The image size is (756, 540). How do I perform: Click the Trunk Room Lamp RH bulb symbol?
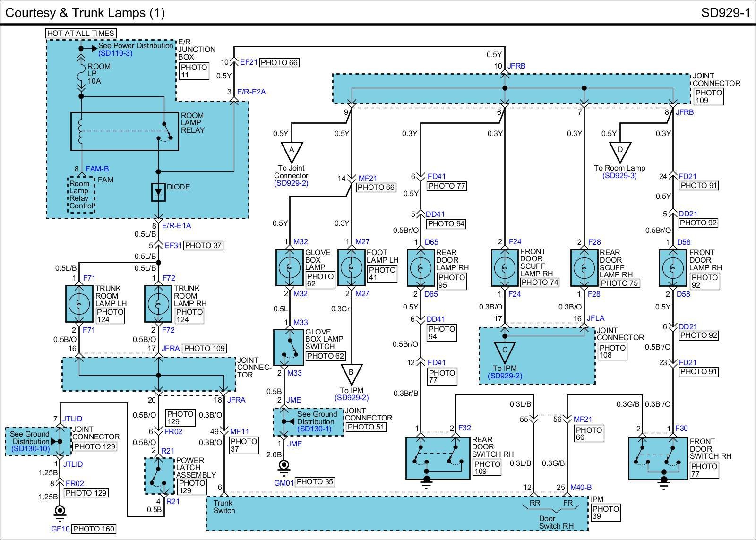pyautogui.click(x=159, y=303)
